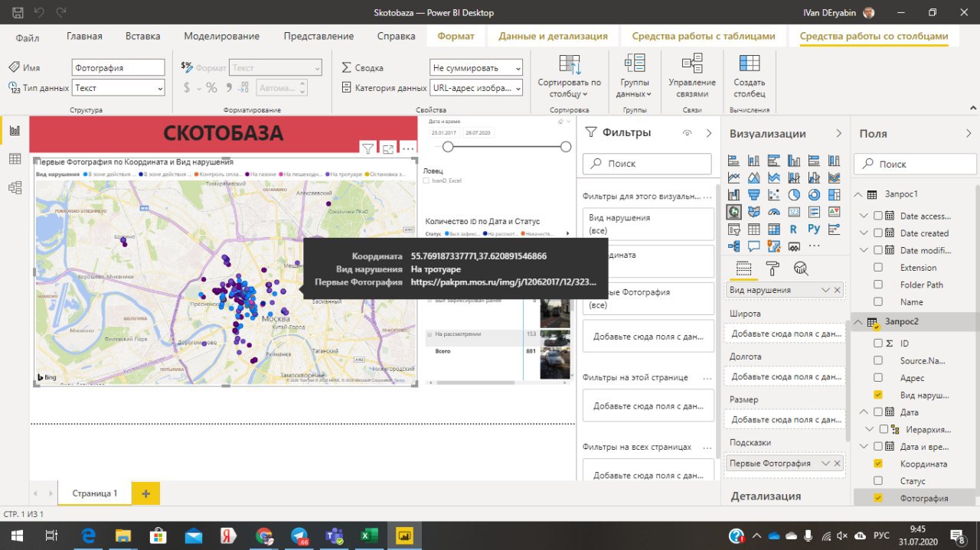Open the Моделирование tab

coord(221,36)
